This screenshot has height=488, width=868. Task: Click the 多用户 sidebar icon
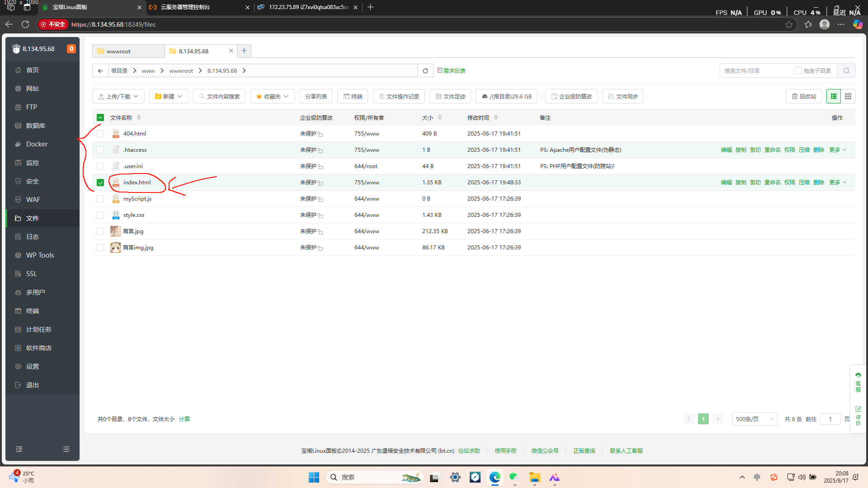(18, 292)
